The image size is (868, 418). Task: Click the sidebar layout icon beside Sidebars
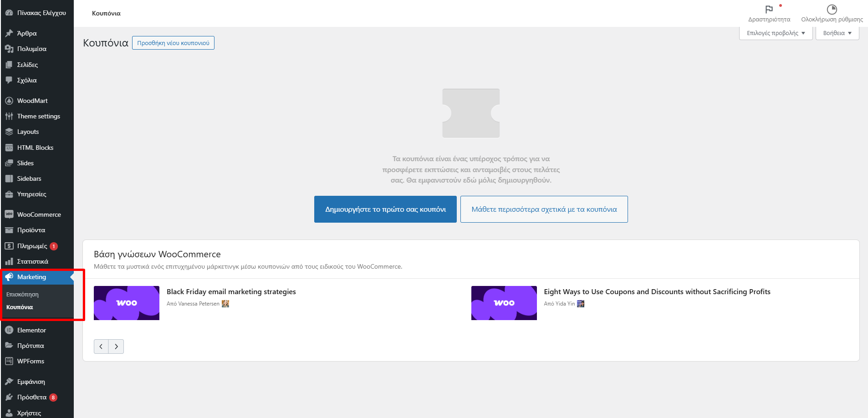(x=9, y=178)
